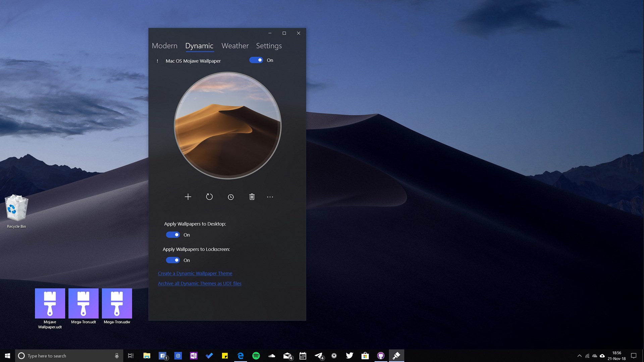Click Archive all Dynamic Themes as UDT files

pyautogui.click(x=200, y=283)
